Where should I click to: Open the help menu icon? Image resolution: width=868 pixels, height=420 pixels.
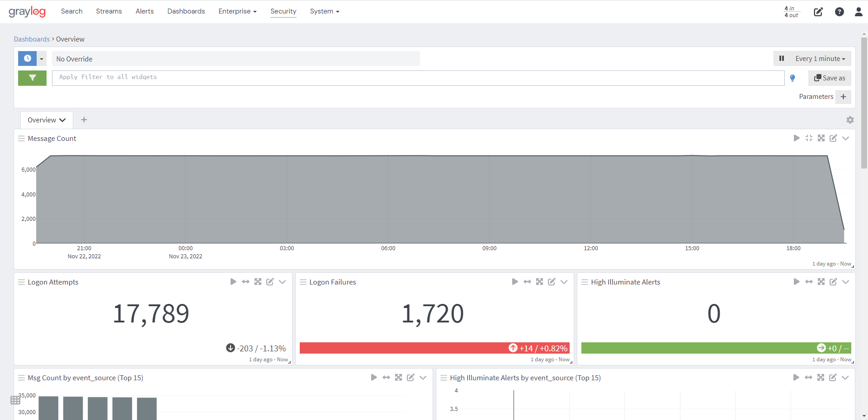tap(840, 12)
